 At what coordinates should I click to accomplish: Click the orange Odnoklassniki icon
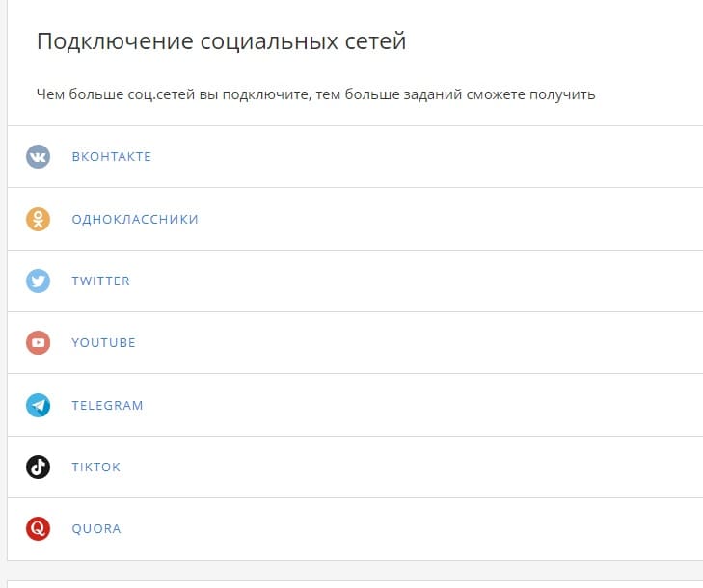[38, 220]
